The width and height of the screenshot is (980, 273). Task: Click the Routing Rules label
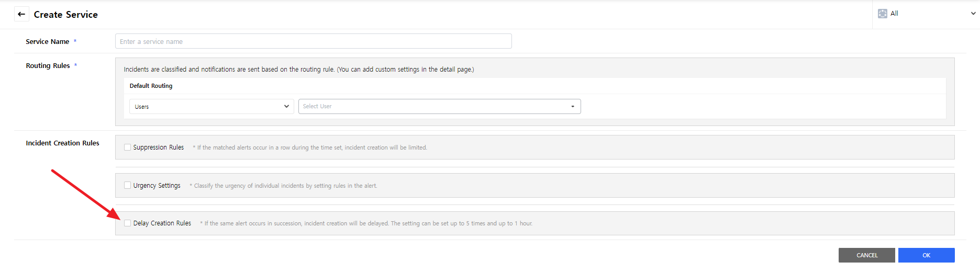click(48, 66)
